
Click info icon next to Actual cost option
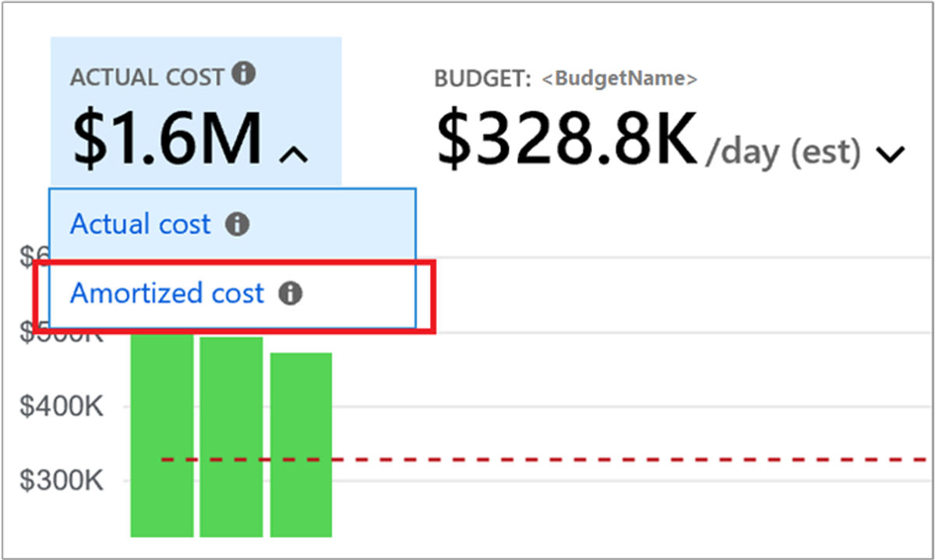pyautogui.click(x=238, y=225)
